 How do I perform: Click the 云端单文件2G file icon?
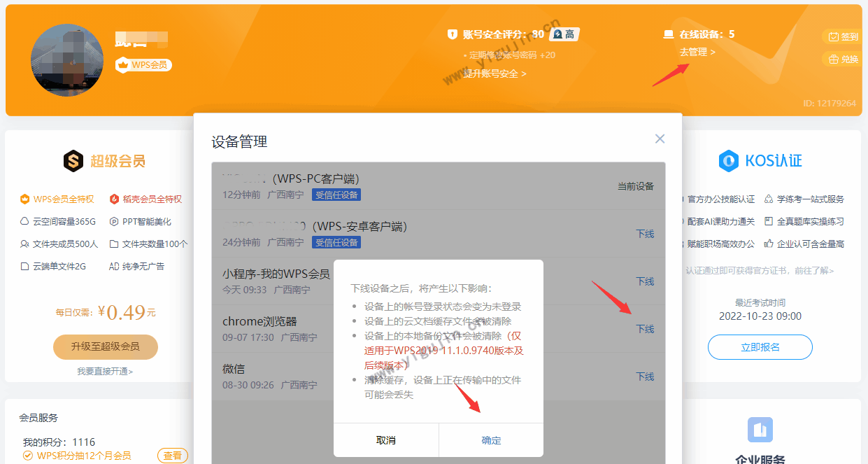point(25,267)
